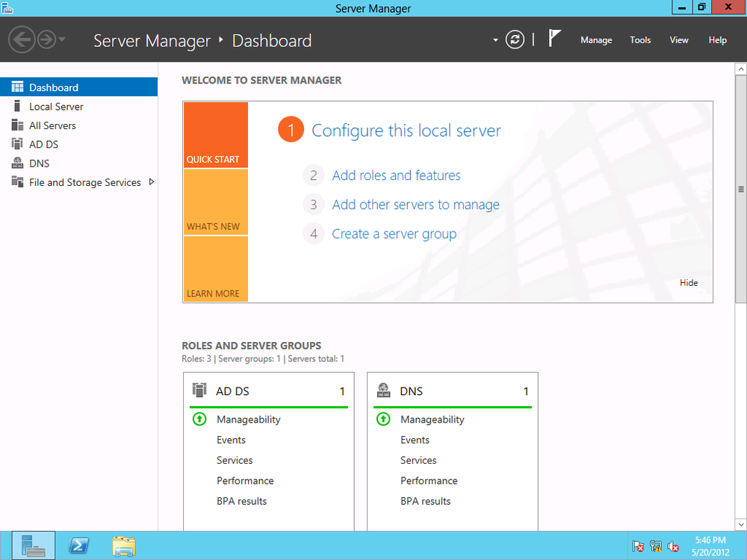Click the scrollbar down arrow

[x=741, y=524]
